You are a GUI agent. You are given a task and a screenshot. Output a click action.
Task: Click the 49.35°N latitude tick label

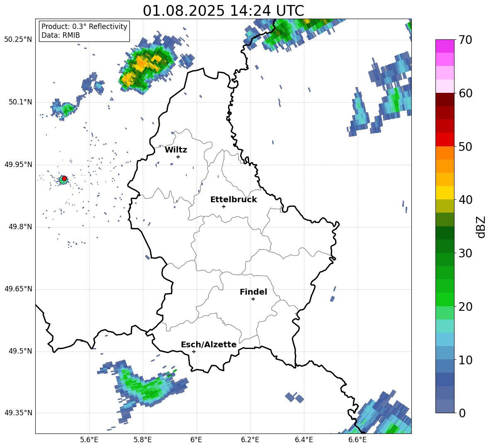click(x=18, y=413)
